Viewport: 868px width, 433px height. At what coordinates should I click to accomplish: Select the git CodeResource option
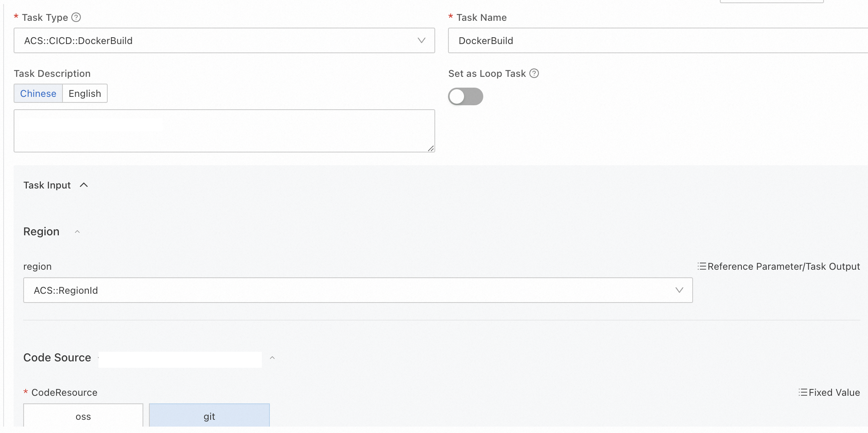point(209,416)
